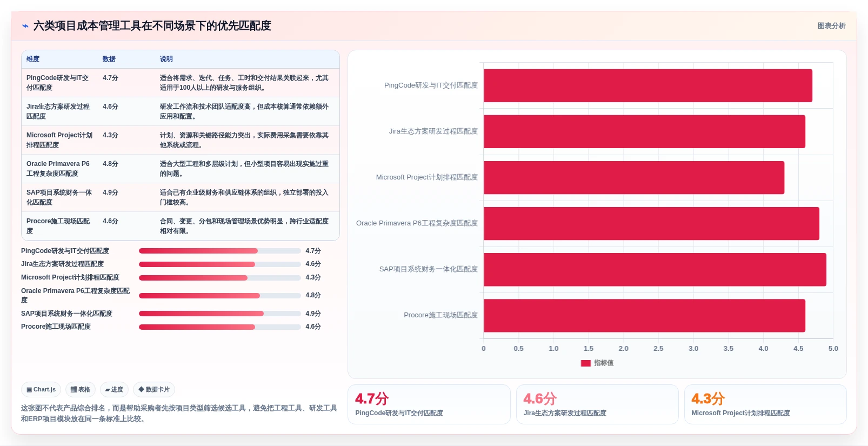This screenshot has width=868, height=446.
Task: Click the SAP项目系统 y-axis label
Action: (x=428, y=269)
